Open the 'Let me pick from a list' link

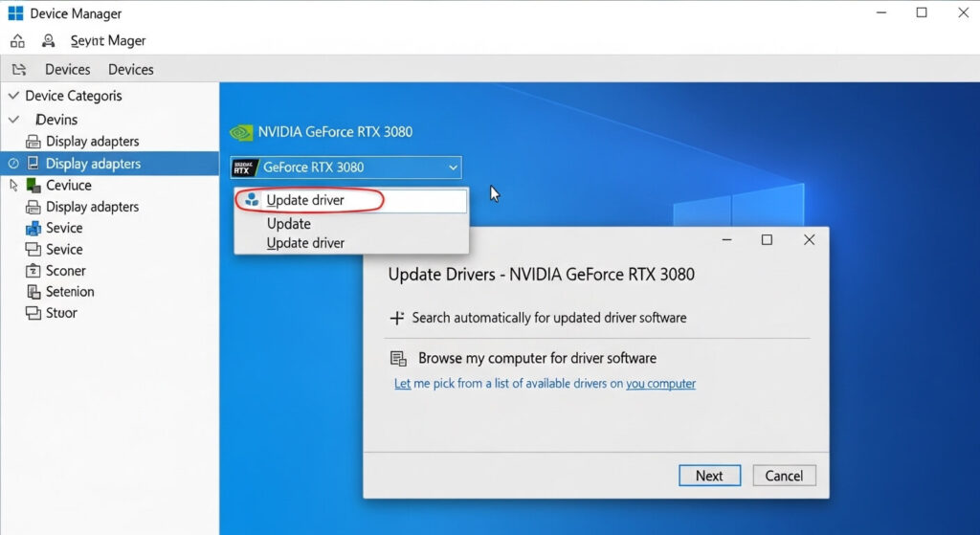pos(545,384)
